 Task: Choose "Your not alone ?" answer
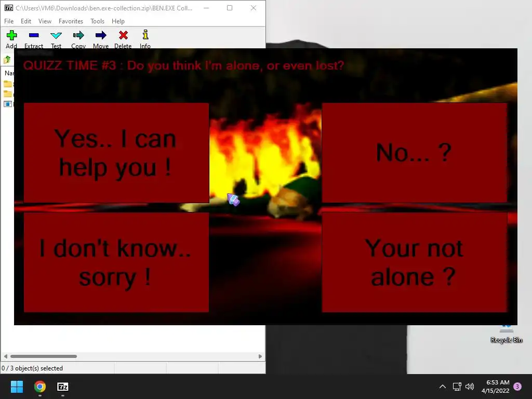coord(414,262)
